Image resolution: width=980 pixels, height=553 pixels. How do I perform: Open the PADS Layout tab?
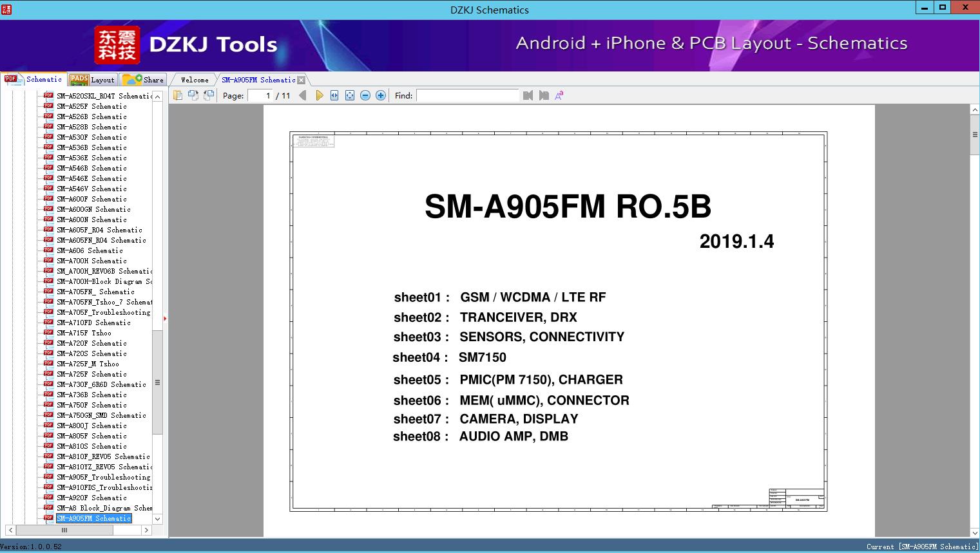tap(92, 80)
